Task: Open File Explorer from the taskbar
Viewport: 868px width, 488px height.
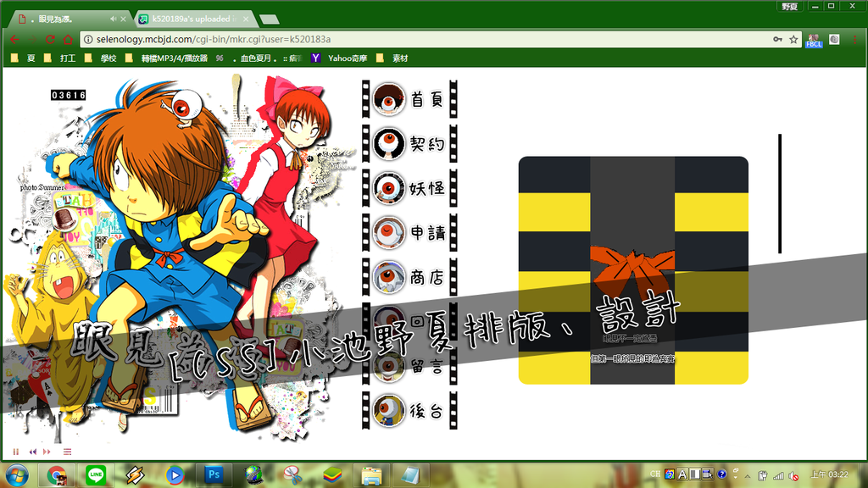Action: [371, 475]
